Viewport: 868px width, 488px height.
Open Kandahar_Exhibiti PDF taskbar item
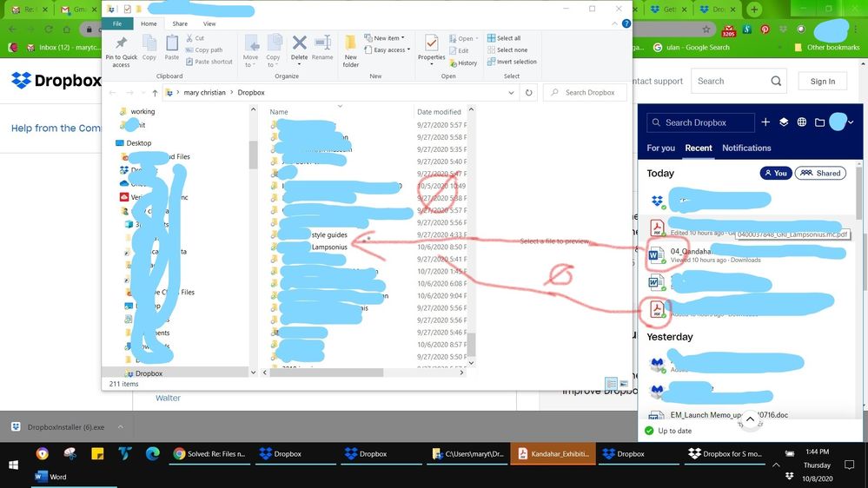553,453
